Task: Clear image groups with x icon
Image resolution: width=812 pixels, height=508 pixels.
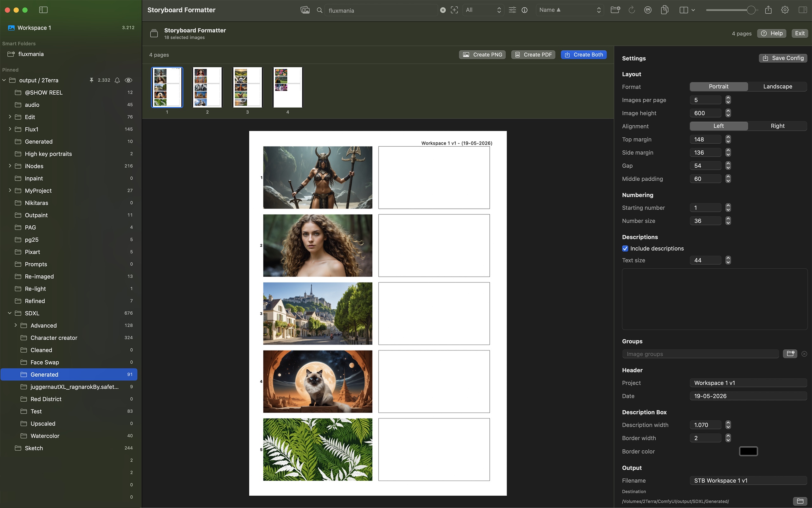Action: 804,354
